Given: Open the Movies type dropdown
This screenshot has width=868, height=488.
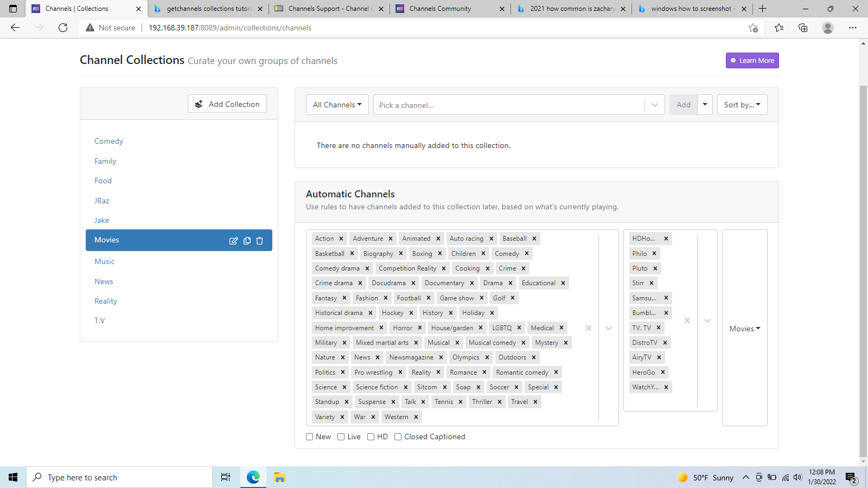Looking at the screenshot, I should pos(744,329).
